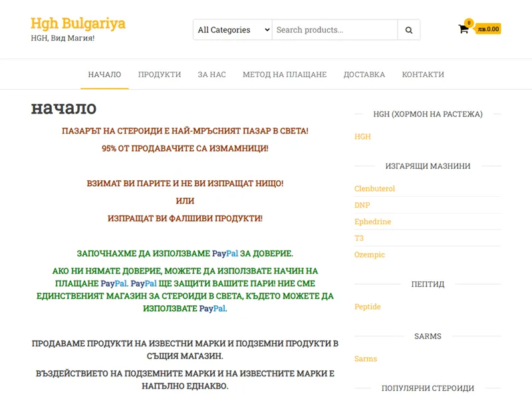Click the Hgh Bulgariya site logo
The width and height of the screenshot is (532, 399).
(x=78, y=24)
